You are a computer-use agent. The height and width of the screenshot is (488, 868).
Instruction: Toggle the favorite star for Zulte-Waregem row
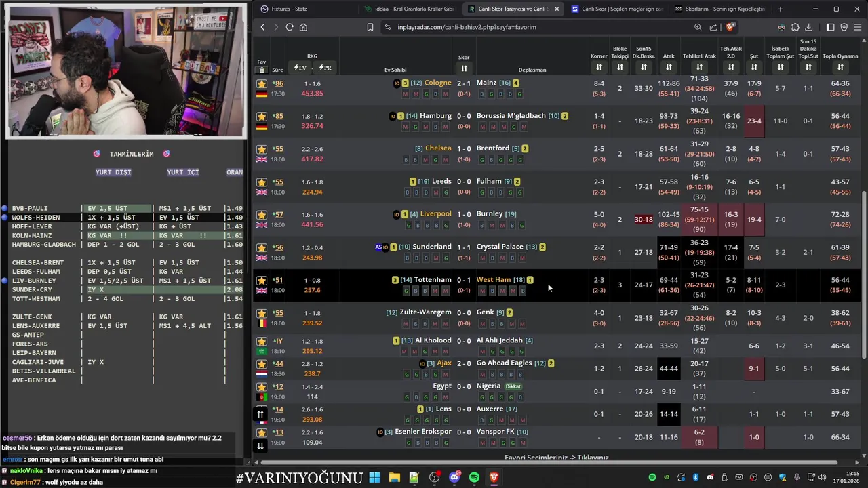[x=261, y=314]
